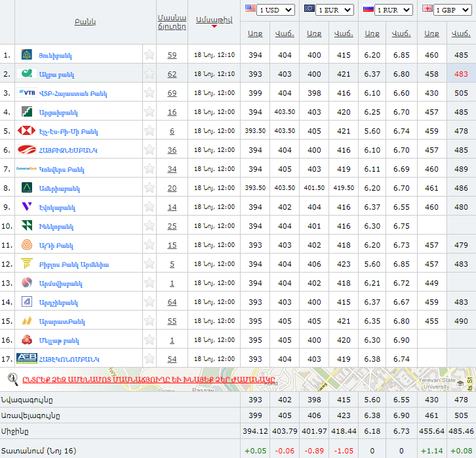Image resolution: width=476 pixels, height=458 pixels.
Task: Click the Ameriabank logo in row 8
Action: pos(27,188)
